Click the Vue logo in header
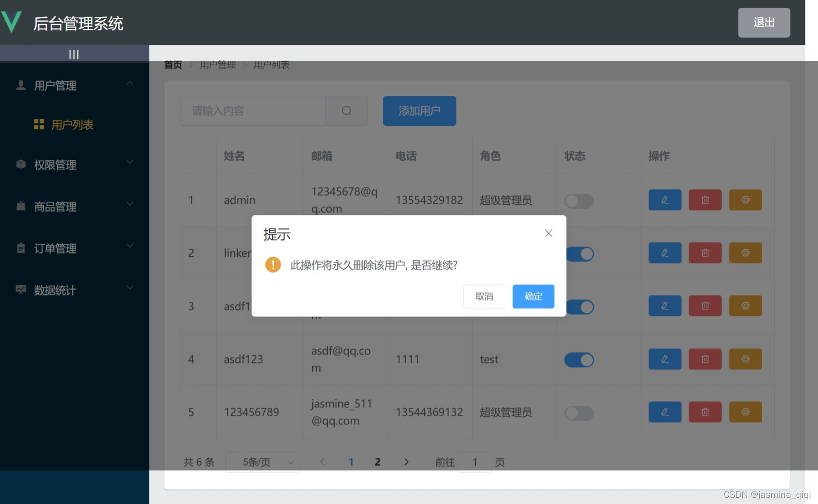Viewport: 818px width, 504px height. pyautogui.click(x=12, y=22)
